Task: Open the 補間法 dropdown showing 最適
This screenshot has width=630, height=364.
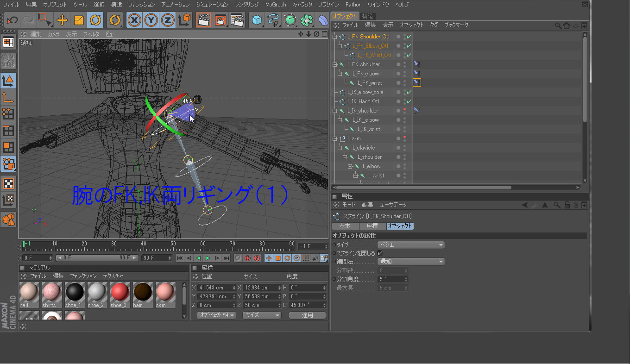Action: click(x=411, y=262)
